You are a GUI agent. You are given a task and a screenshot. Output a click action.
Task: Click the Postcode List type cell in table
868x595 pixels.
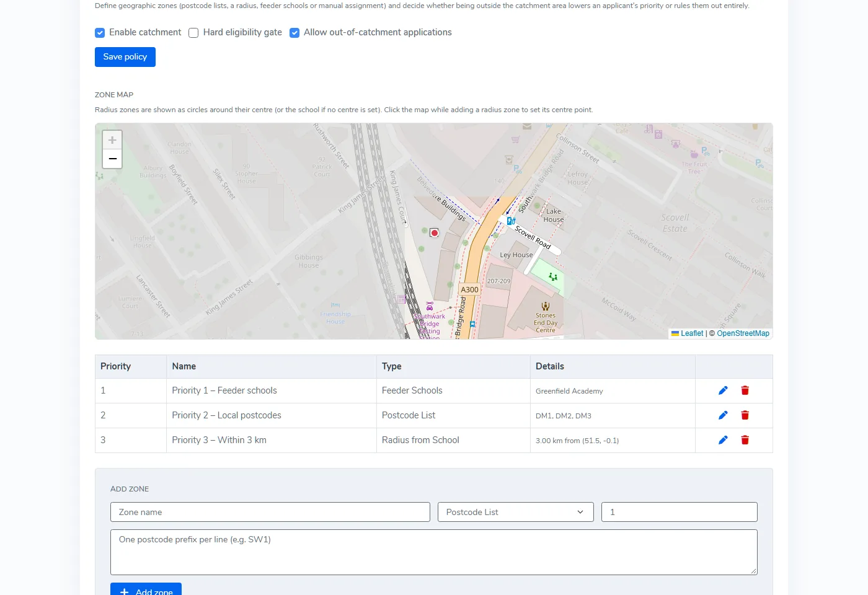click(453, 415)
